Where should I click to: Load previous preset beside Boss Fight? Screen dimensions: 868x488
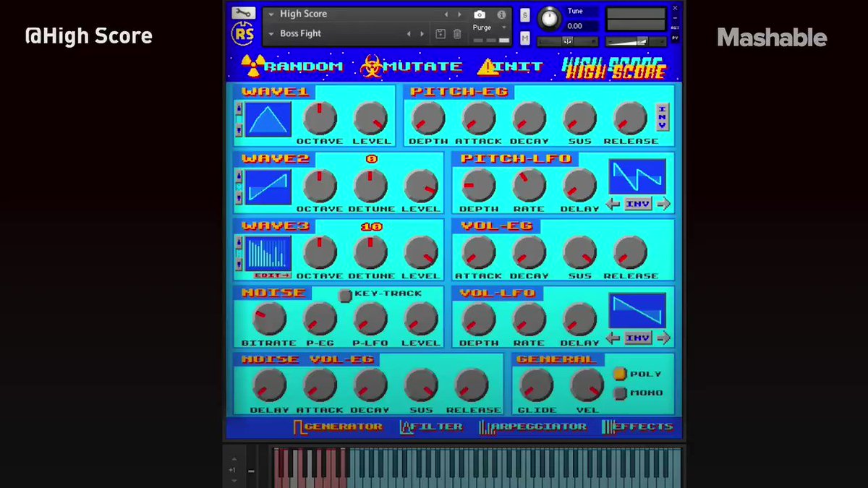tap(409, 34)
